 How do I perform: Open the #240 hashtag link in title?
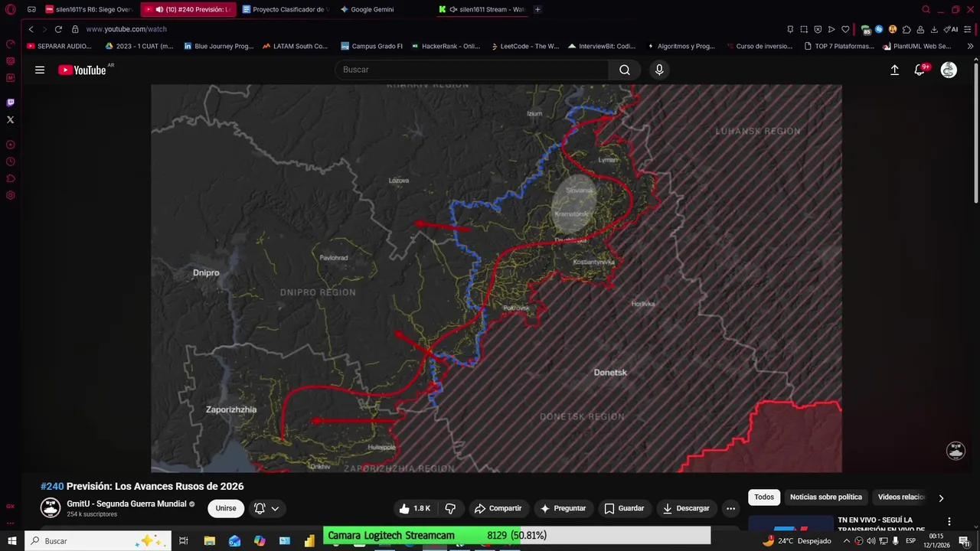click(x=52, y=487)
